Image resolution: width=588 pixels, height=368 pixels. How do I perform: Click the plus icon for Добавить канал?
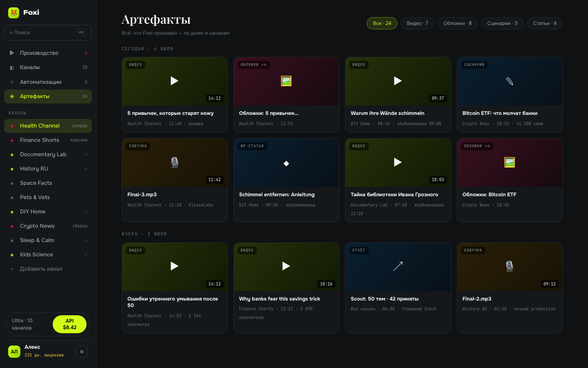tap(12, 269)
